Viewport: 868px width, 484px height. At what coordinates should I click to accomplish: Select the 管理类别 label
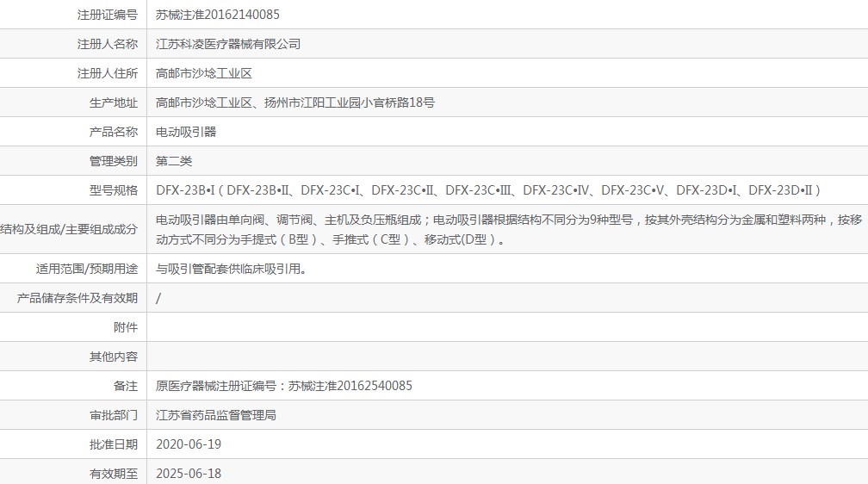click(x=114, y=161)
